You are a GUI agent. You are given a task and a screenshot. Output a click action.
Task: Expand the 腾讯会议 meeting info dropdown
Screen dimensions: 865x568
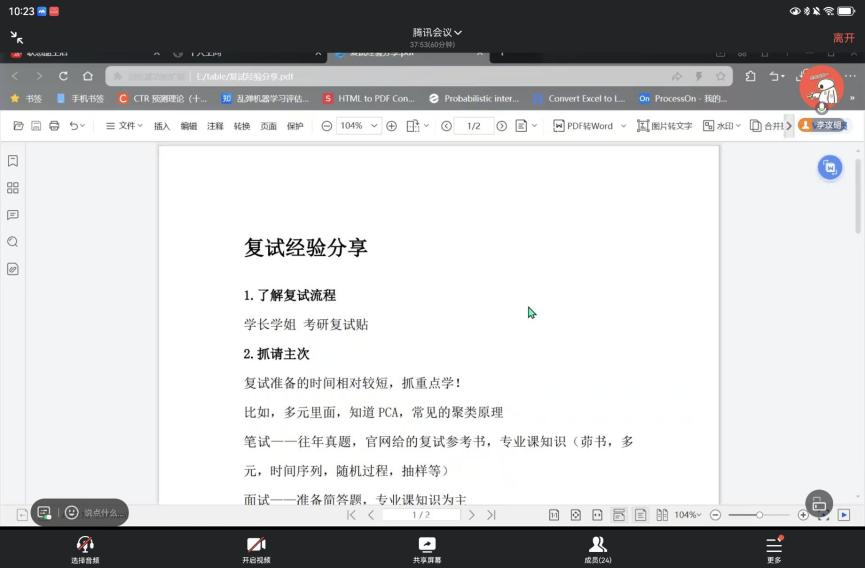coord(437,32)
